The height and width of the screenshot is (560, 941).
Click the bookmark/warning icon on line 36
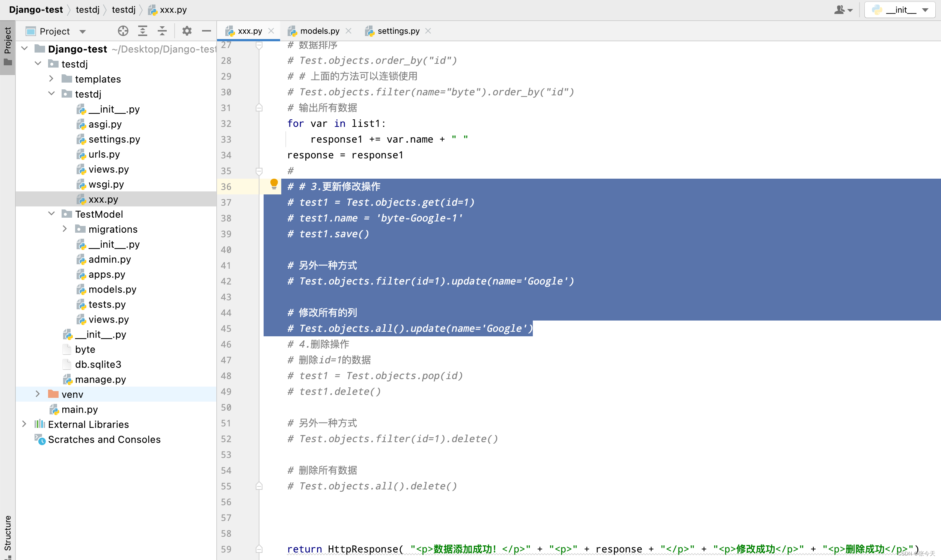[x=274, y=186]
